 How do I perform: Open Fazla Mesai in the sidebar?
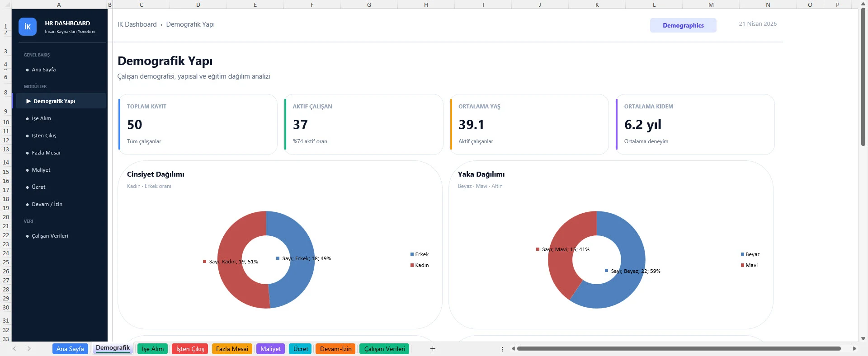coord(46,153)
